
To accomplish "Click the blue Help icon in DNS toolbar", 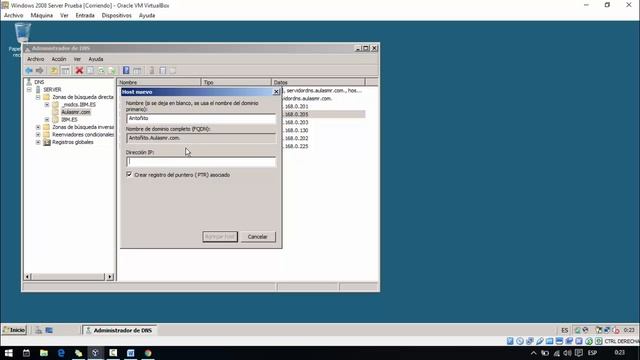I will pyautogui.click(x=126, y=71).
